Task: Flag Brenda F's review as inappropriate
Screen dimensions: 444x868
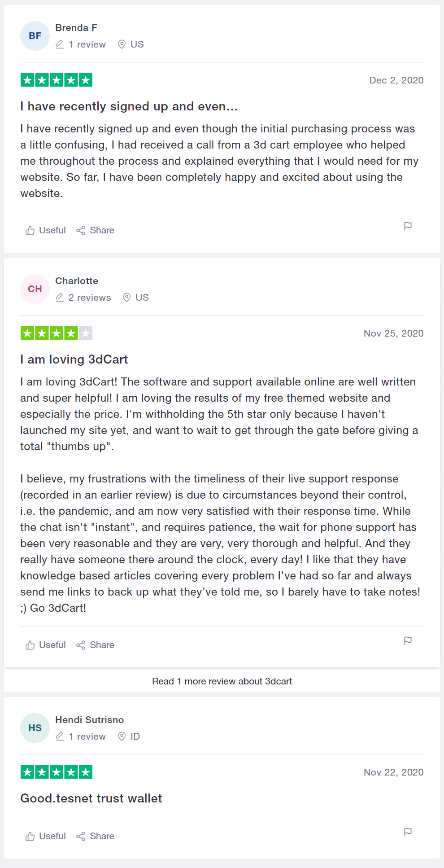Action: [x=408, y=226]
